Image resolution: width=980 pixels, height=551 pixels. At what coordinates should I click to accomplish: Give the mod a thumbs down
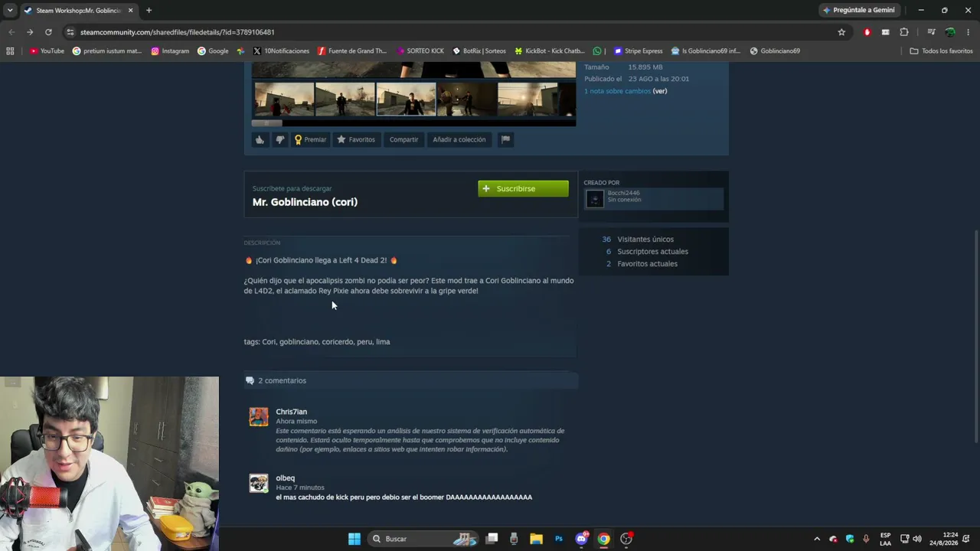(x=279, y=139)
